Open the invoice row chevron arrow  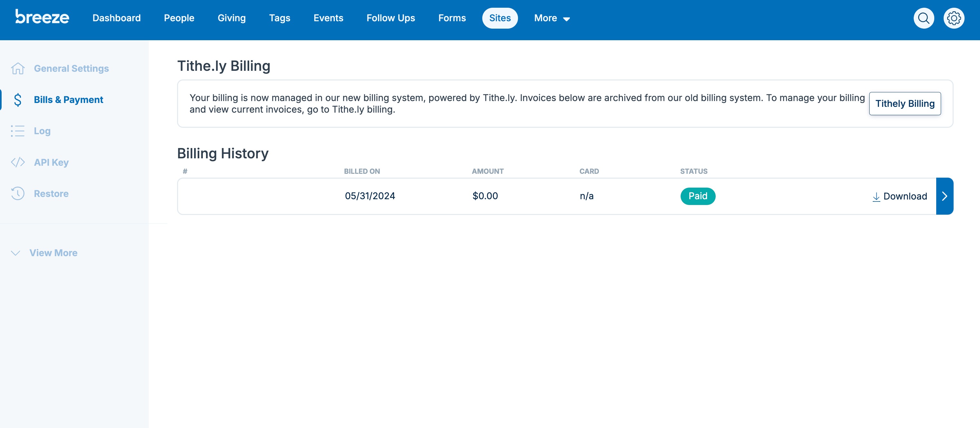pos(945,197)
